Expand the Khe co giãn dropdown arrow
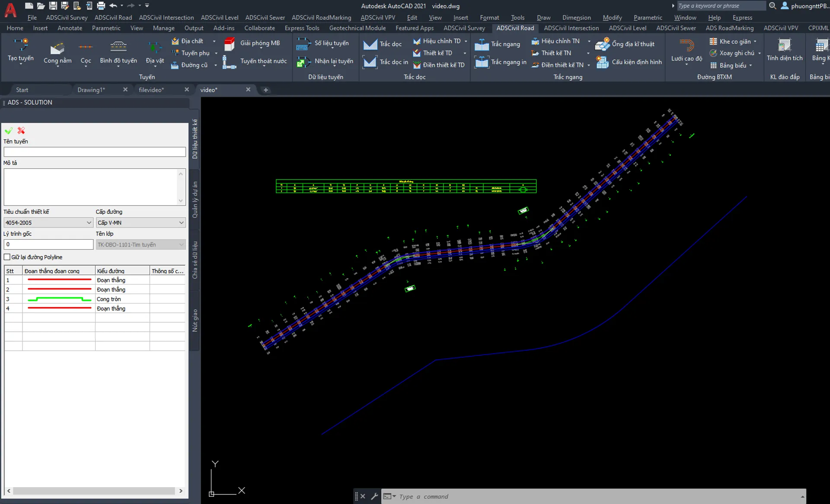The image size is (830, 504). pos(755,41)
